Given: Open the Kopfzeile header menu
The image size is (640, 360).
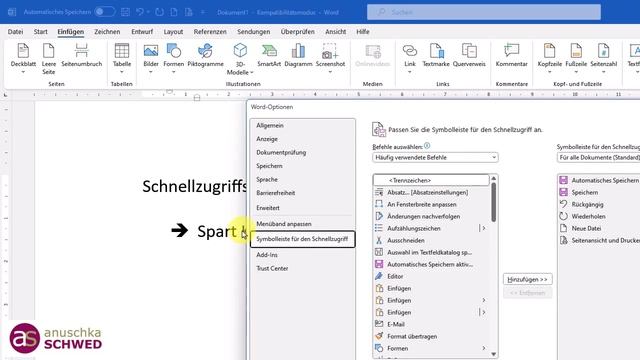Looking at the screenshot, I should [549, 59].
